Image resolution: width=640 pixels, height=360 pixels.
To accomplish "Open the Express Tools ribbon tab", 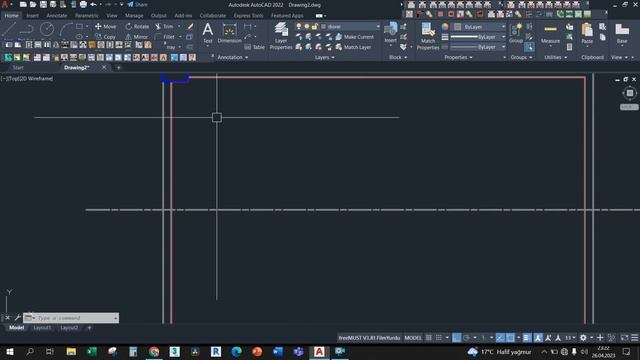I will coord(249,16).
